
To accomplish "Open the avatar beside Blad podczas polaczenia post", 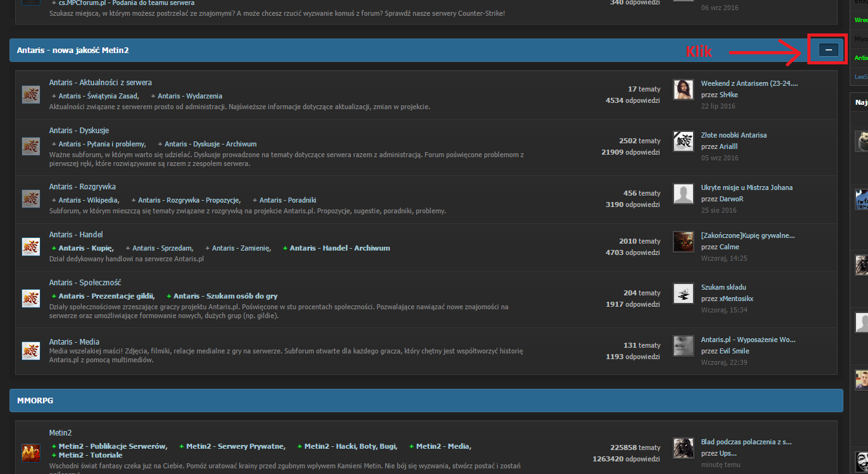I will tap(684, 447).
